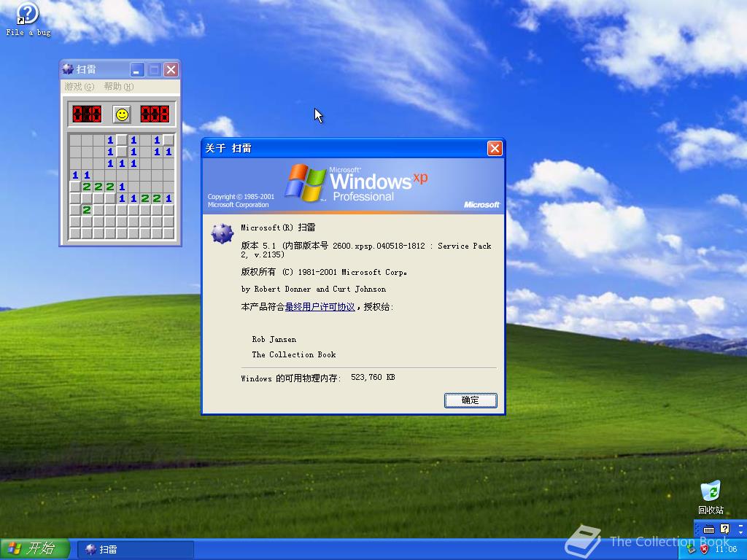
Task: Click the large mine icon in the About dialog
Action: pyautogui.click(x=222, y=233)
